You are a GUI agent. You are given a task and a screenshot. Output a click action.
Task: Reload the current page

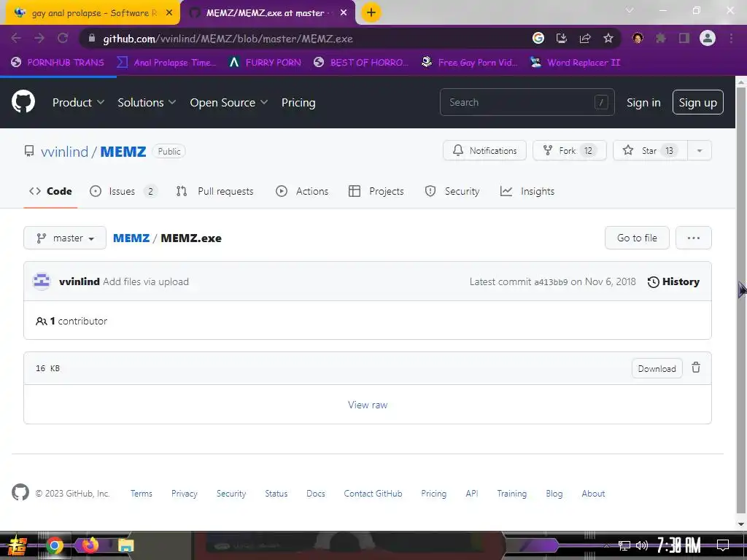(63, 38)
